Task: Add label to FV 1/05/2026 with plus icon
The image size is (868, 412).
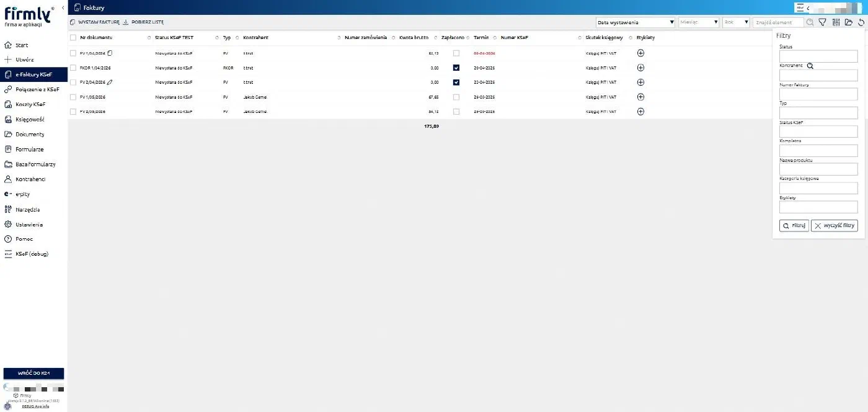Action: [640, 97]
